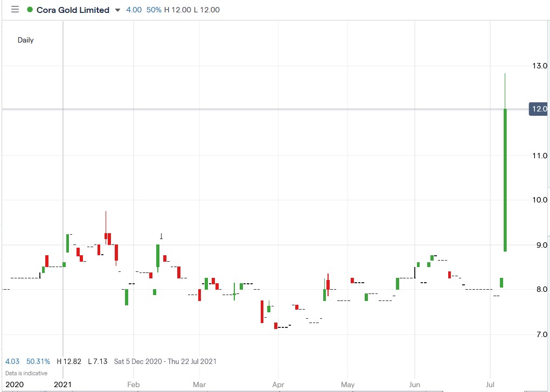Click the L 7.13 low value
Image resolution: width=550 pixels, height=392 pixels.
[98, 361]
